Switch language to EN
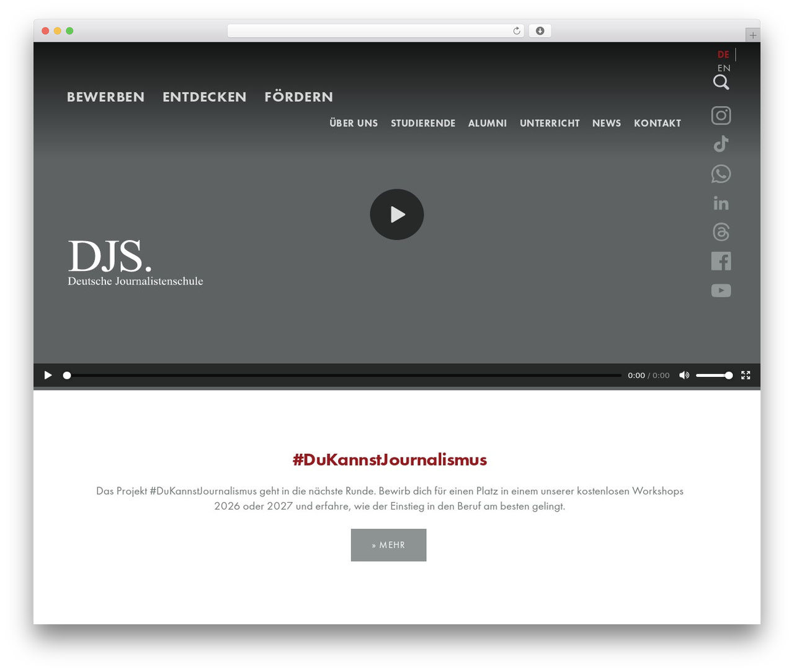 (724, 68)
